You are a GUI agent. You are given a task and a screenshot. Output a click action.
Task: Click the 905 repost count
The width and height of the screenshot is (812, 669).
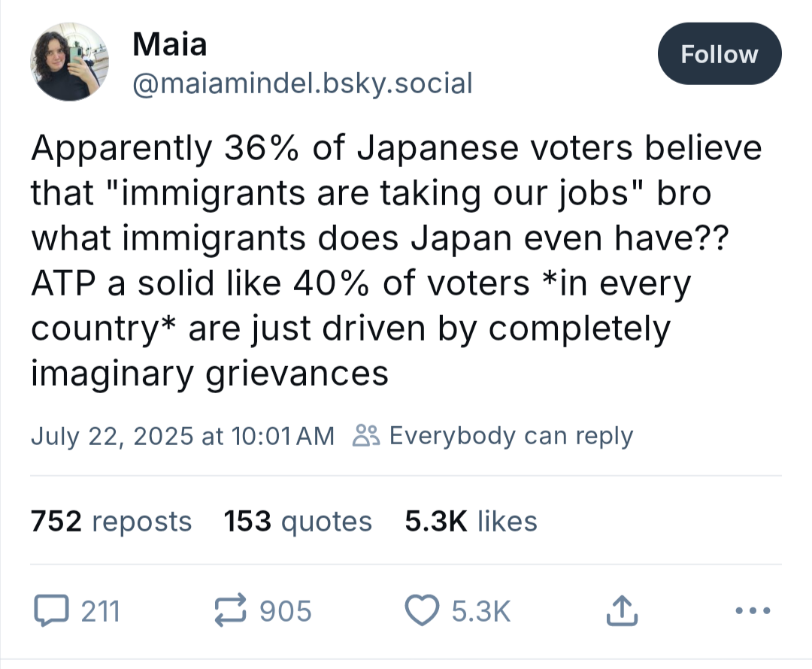click(285, 611)
